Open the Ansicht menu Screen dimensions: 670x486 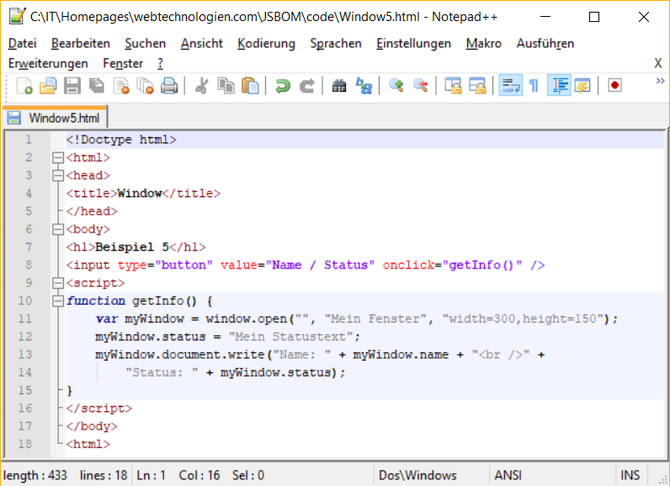click(202, 44)
